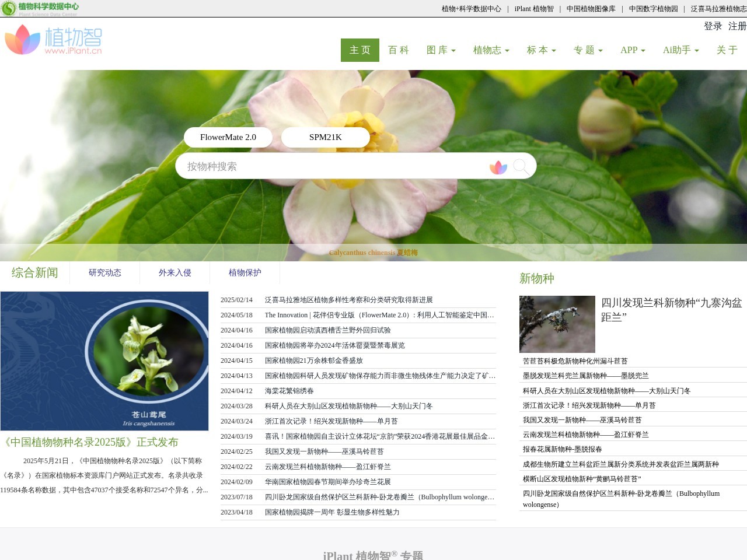The image size is (747, 560).
Task: Click the 登录 login link
Action: click(x=713, y=26)
